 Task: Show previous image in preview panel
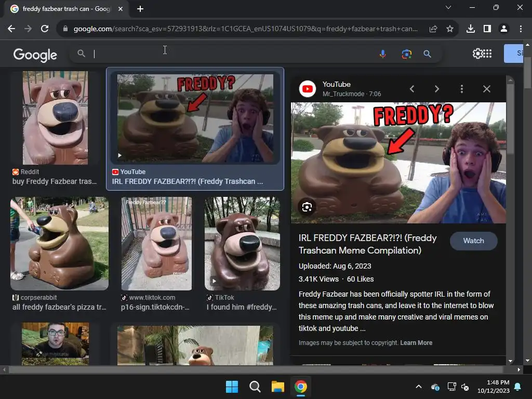coord(412,89)
